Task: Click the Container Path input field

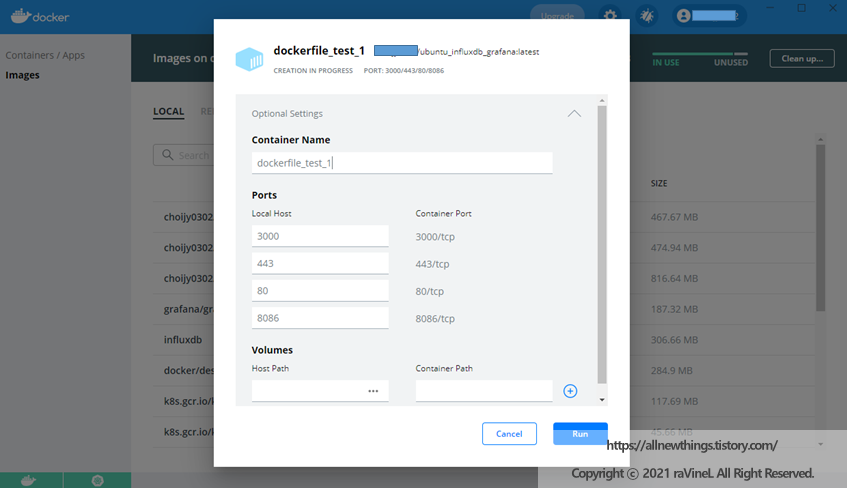Action: pos(484,391)
